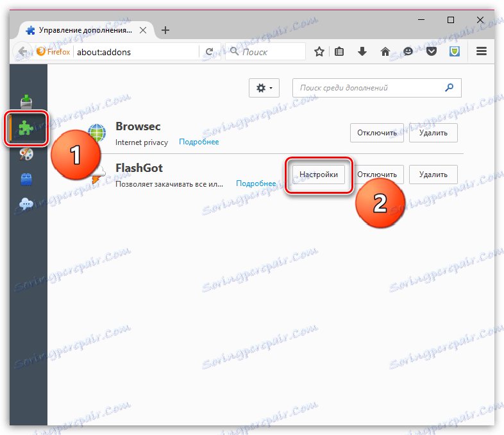Focus the Поиск среди дополнений field
The image size is (504, 435).
point(376,88)
